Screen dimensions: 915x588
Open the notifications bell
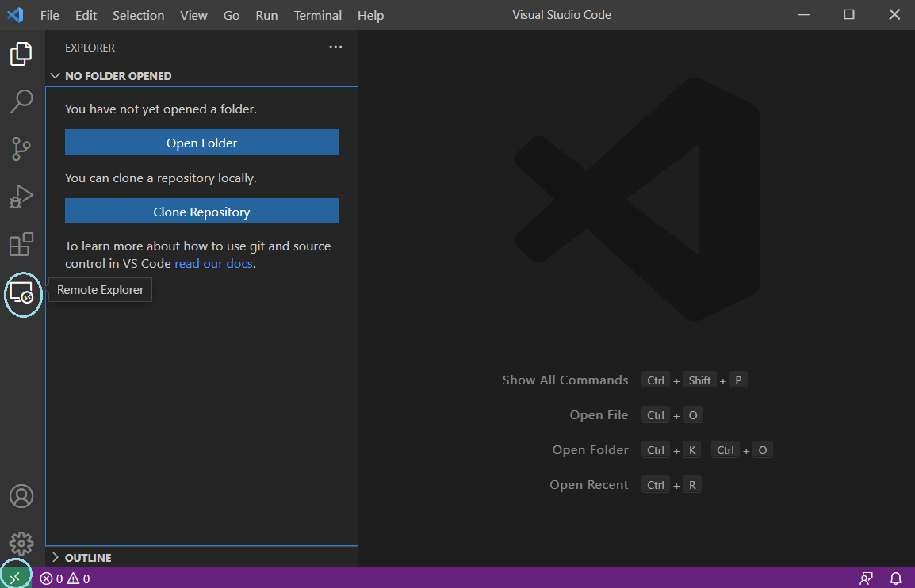tap(895, 578)
